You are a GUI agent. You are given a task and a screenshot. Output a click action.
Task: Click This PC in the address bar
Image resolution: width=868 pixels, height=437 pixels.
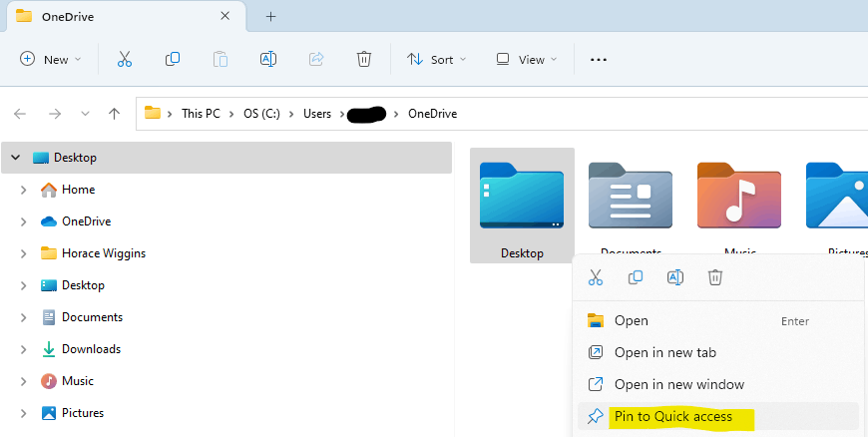click(201, 114)
